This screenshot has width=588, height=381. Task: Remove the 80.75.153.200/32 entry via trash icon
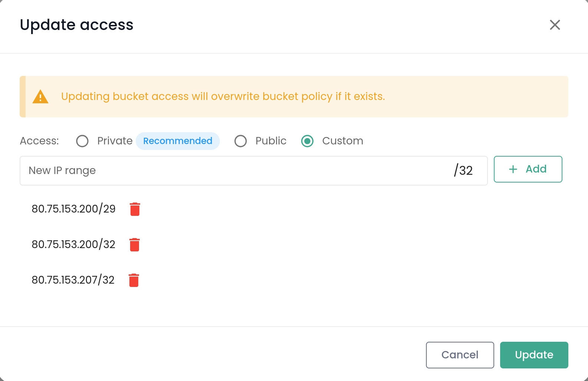click(135, 245)
